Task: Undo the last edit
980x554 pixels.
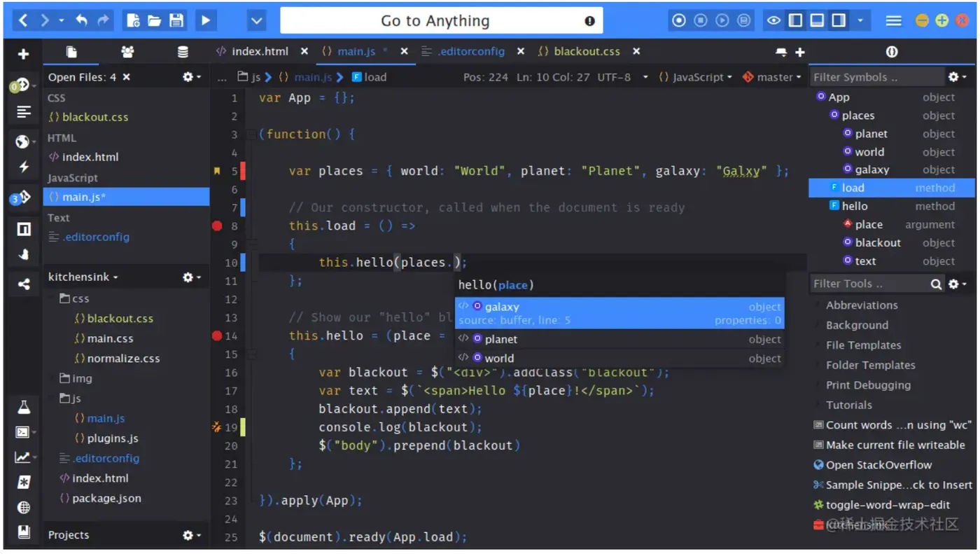Action: click(x=81, y=20)
